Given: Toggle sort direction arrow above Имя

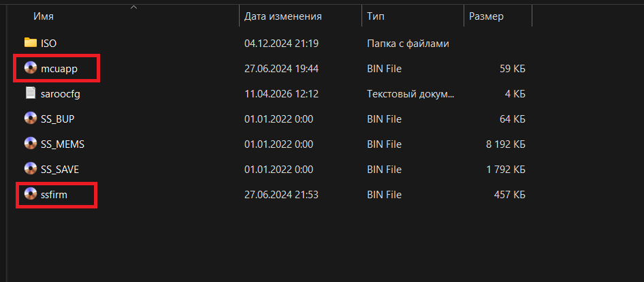Looking at the screenshot, I should [133, 7].
